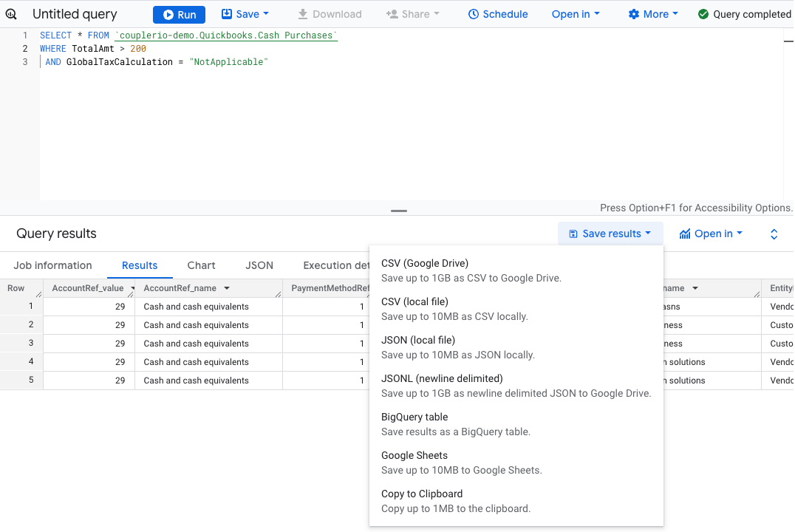Open the Open in dropdown above the results

pyautogui.click(x=711, y=233)
